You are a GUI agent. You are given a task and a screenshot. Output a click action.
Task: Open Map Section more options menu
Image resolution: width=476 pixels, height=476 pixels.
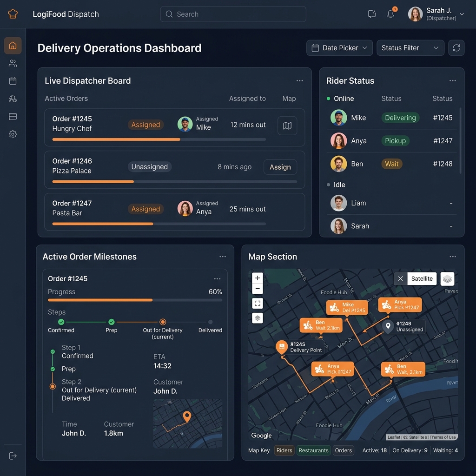(453, 257)
